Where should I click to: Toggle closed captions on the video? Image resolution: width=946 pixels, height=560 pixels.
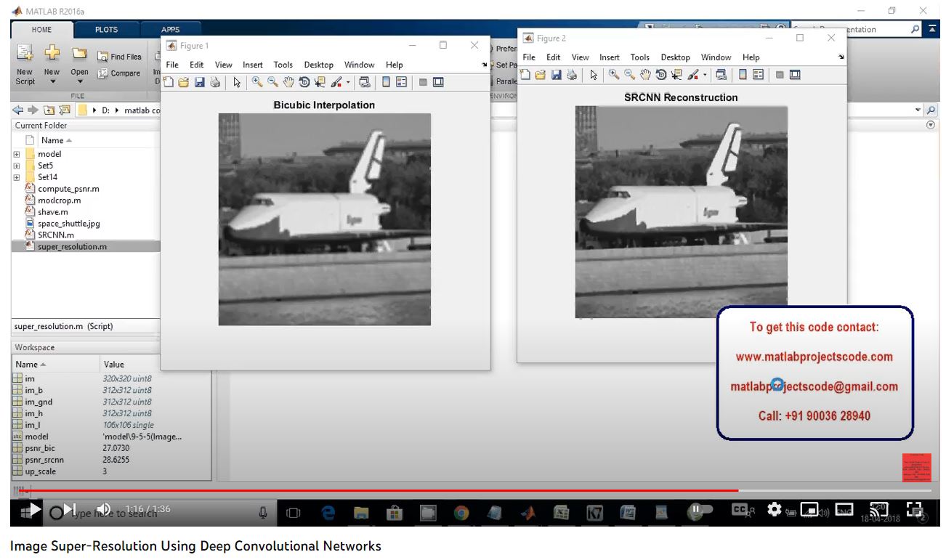(x=740, y=510)
